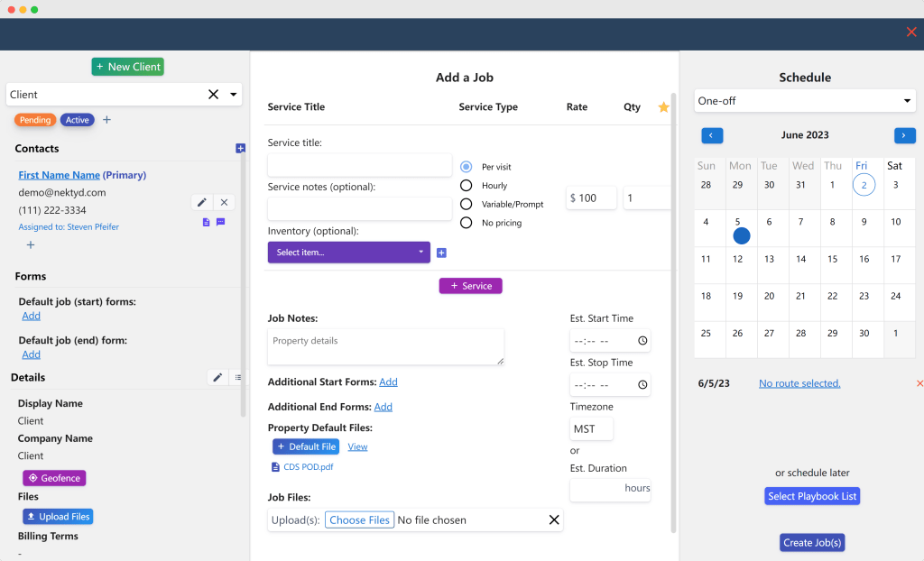Select the No pricing radio button
This screenshot has width=924, height=561.
coord(467,223)
